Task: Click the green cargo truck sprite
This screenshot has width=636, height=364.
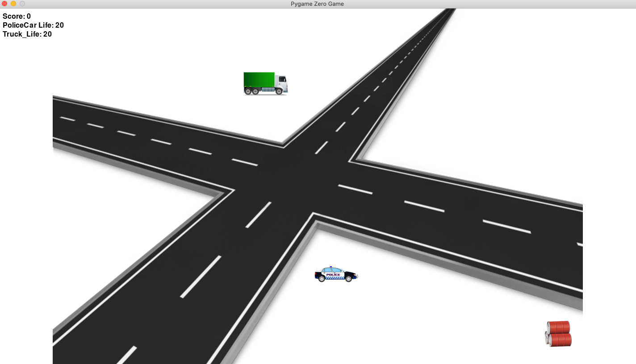Action: point(265,83)
